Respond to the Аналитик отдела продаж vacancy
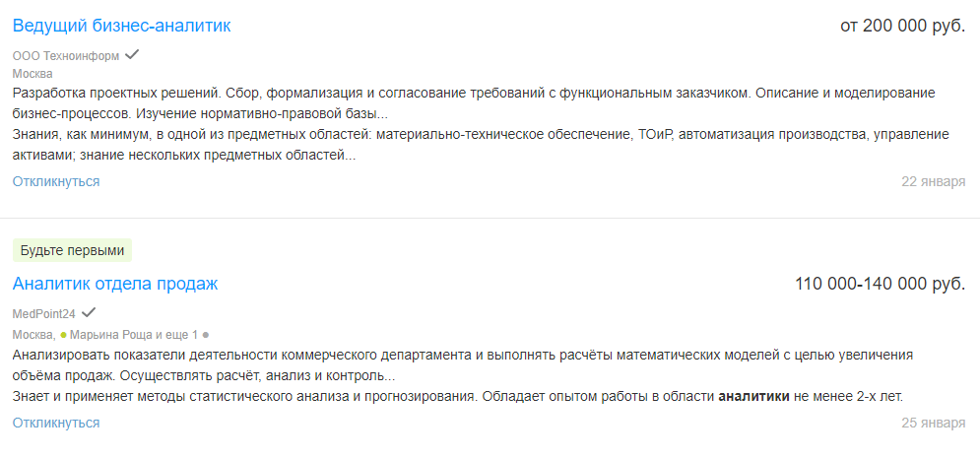The height and width of the screenshot is (459, 980). 56,423
